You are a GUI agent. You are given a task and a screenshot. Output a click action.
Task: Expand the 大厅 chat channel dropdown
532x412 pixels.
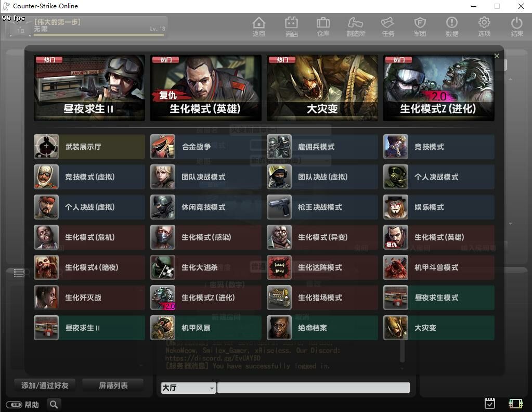[x=188, y=388]
